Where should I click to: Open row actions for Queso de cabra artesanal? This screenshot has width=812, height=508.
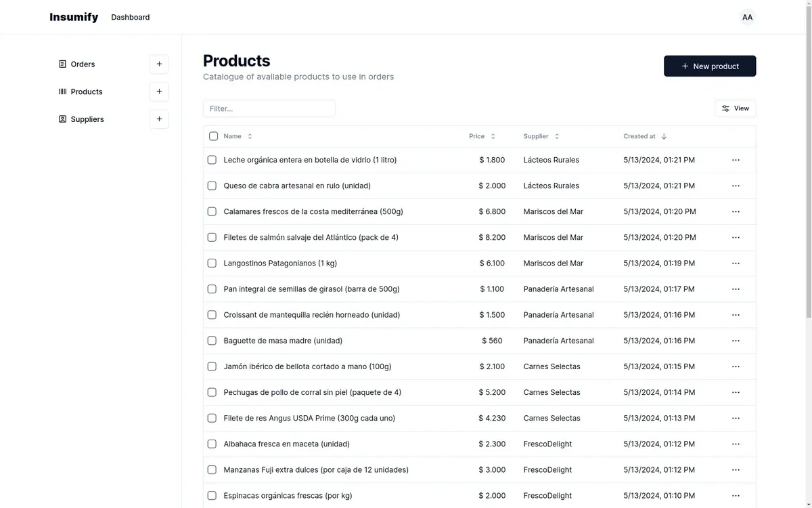(x=736, y=186)
